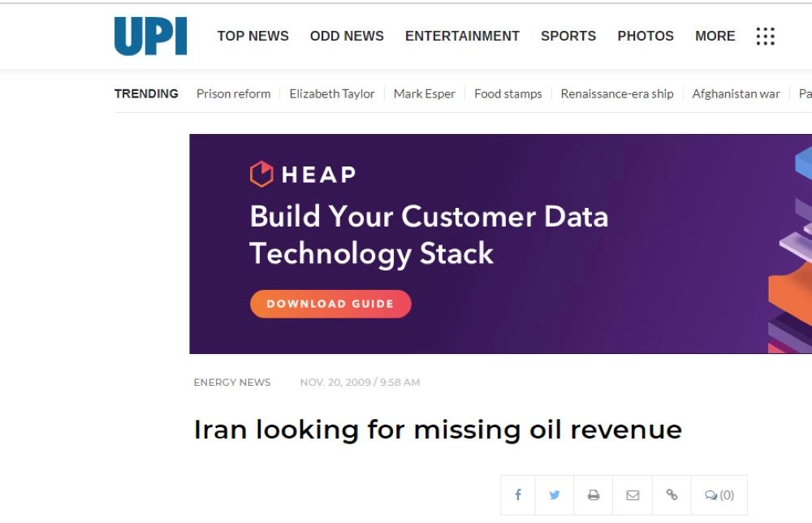The image size is (812, 523).
Task: Go to ODD NEWS section
Action: tap(347, 37)
